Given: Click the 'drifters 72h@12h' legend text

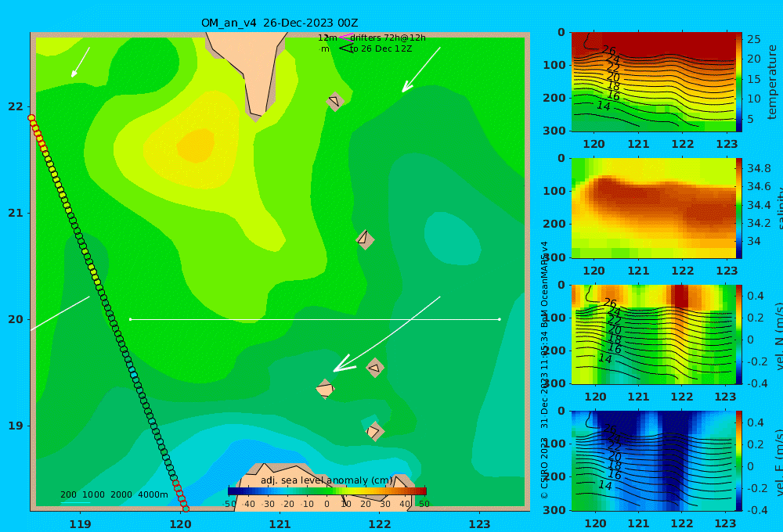Looking at the screenshot, I should (388, 38).
